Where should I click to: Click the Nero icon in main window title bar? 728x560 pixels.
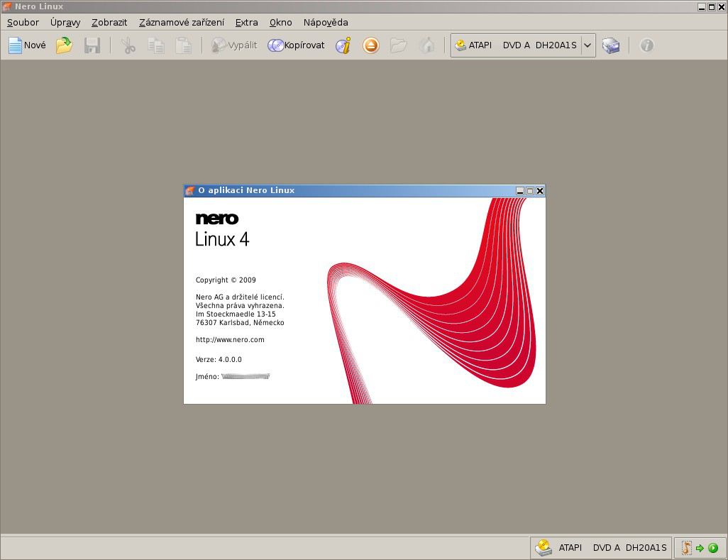pyautogui.click(x=6, y=6)
